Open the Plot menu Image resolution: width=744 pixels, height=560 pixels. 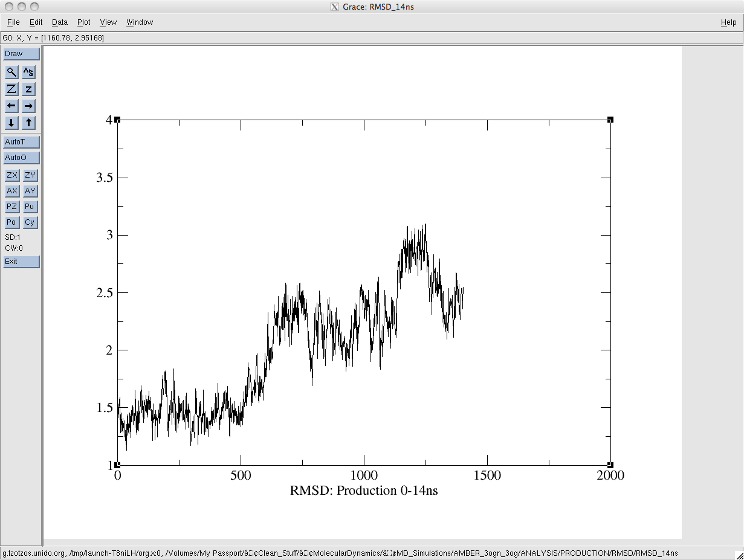point(83,22)
